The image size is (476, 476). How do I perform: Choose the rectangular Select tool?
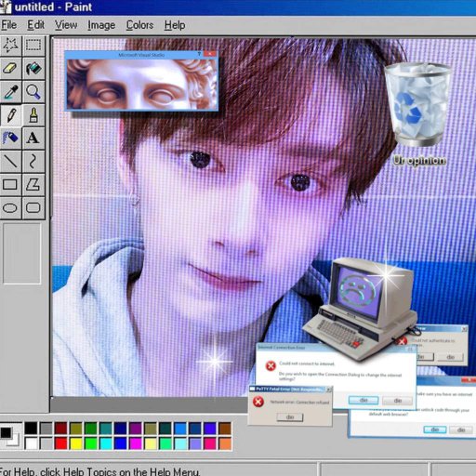(33, 46)
